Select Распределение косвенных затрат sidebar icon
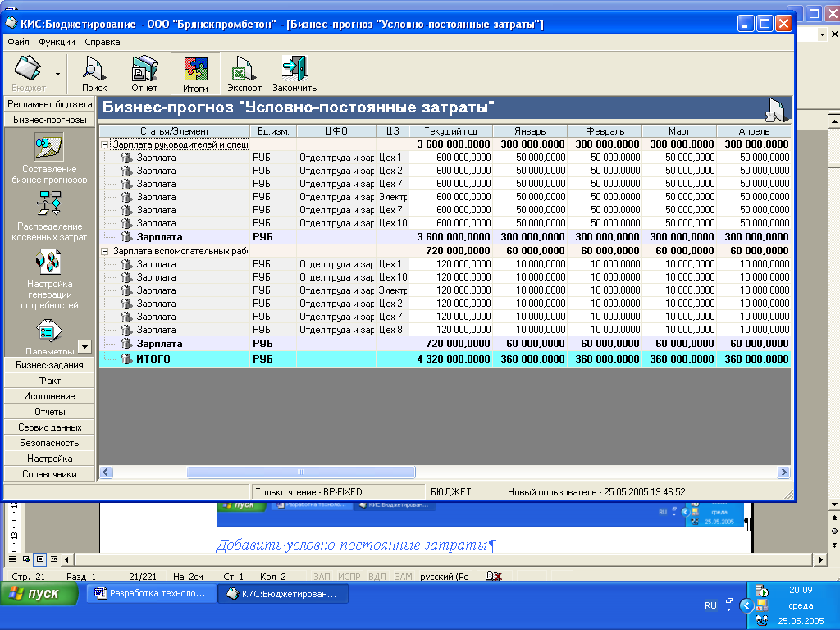Image resolution: width=840 pixels, height=630 pixels. pyautogui.click(x=48, y=204)
